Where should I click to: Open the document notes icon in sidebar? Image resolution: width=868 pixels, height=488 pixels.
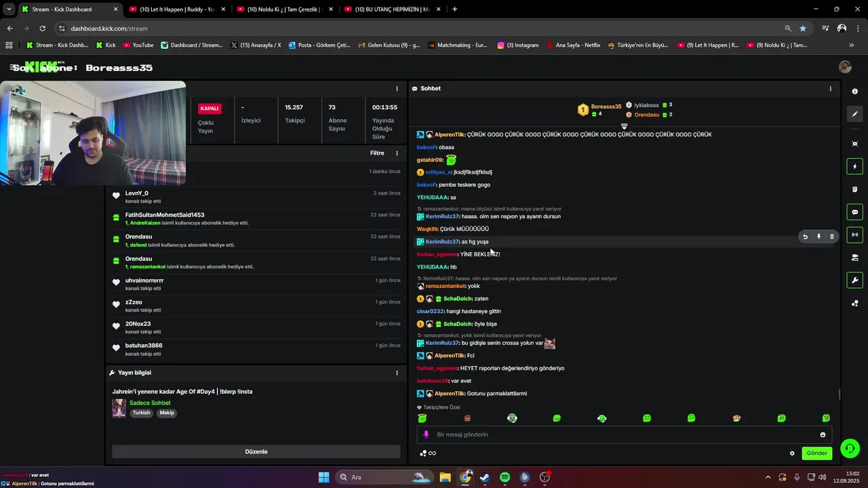[854, 189]
